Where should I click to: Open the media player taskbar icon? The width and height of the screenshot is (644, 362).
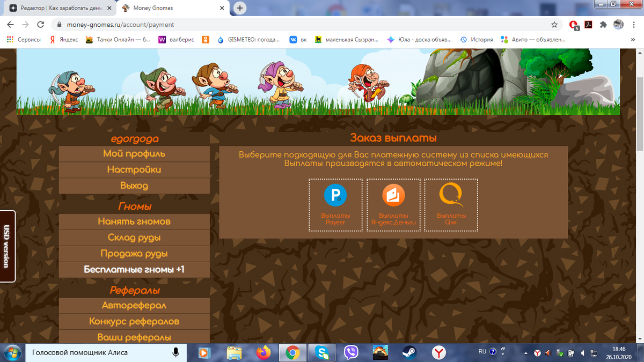pos(204,353)
